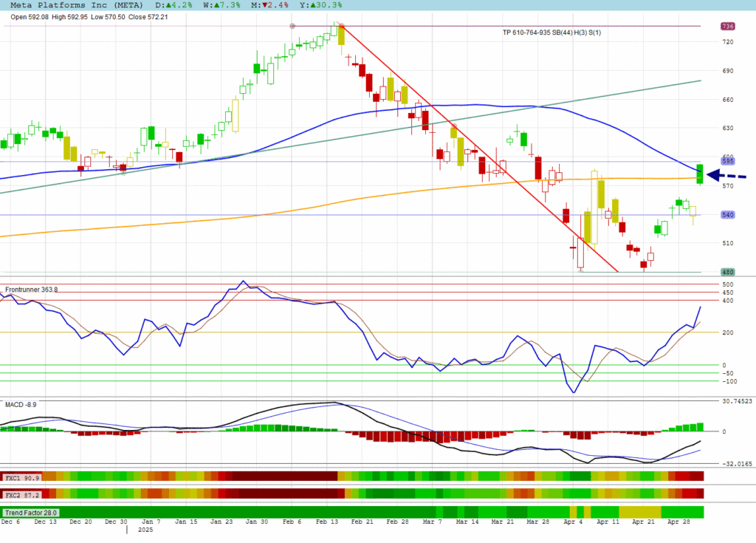Click the Mar 28 date label

click(537, 522)
